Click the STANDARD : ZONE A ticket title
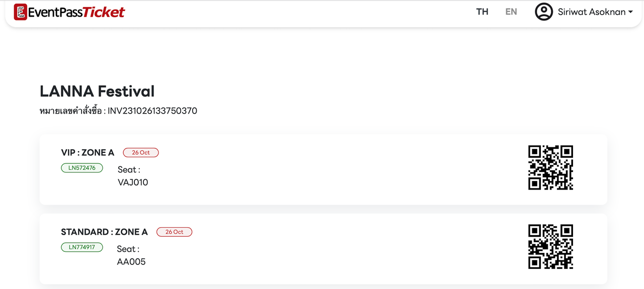This screenshot has height=289, width=644. (105, 232)
